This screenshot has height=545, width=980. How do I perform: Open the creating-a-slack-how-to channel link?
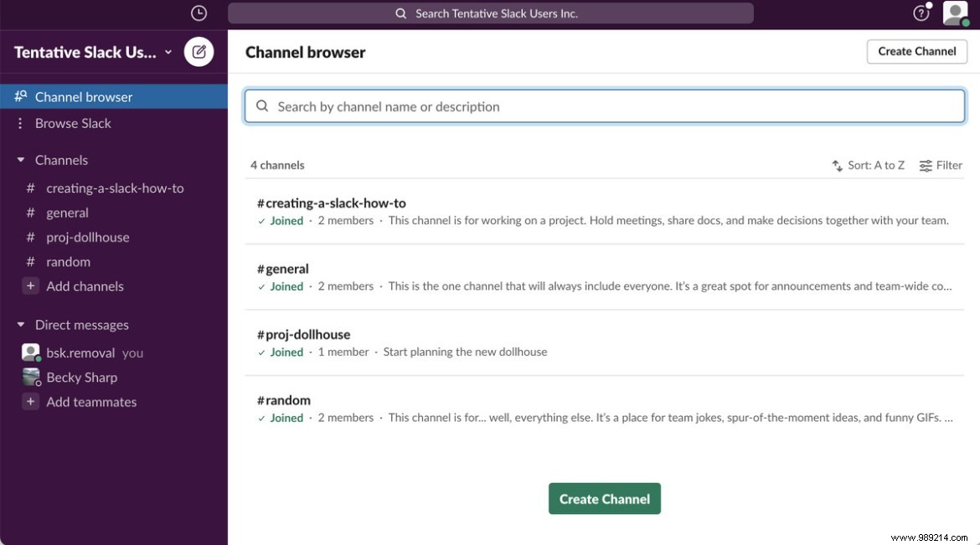tap(332, 203)
